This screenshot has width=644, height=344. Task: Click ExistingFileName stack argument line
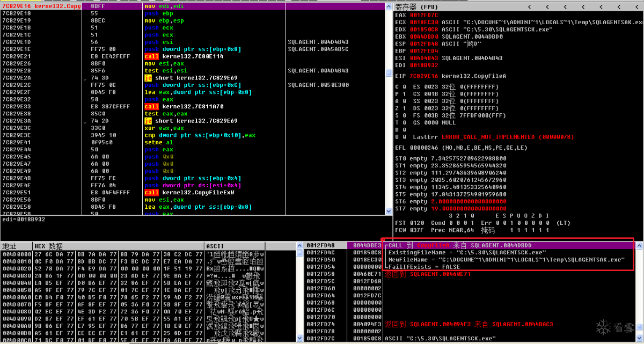tap(467, 252)
